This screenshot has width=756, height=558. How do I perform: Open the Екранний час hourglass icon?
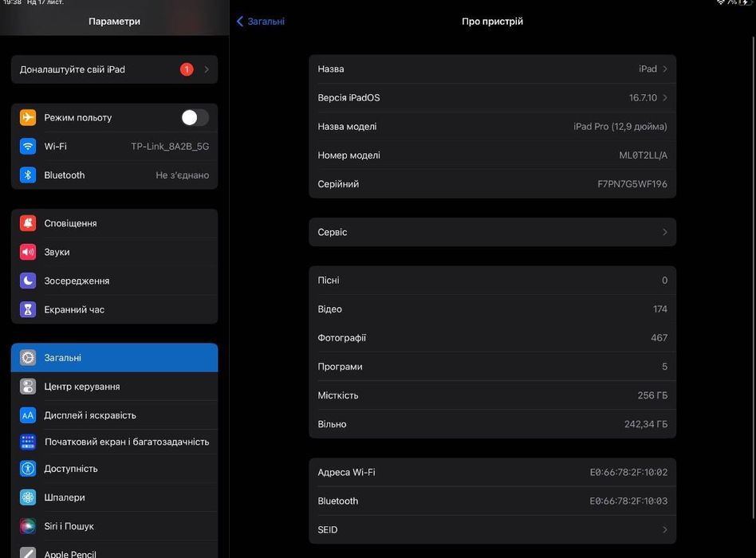point(27,309)
